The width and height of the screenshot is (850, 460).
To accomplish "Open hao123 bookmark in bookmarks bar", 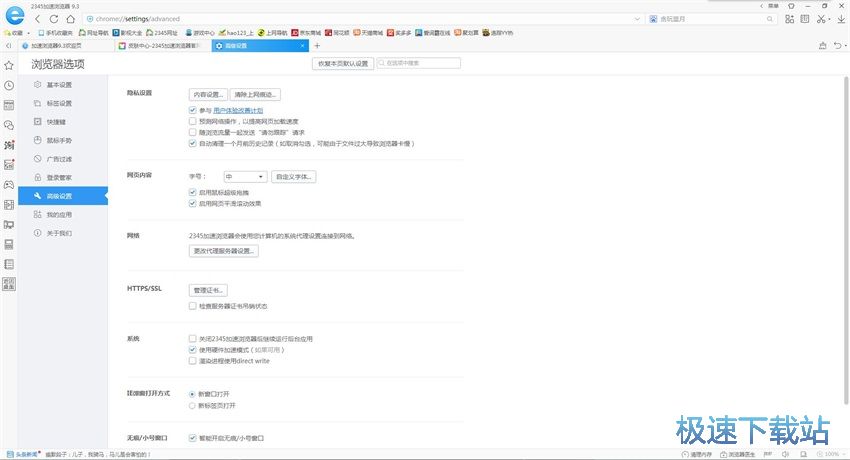I will (236, 33).
